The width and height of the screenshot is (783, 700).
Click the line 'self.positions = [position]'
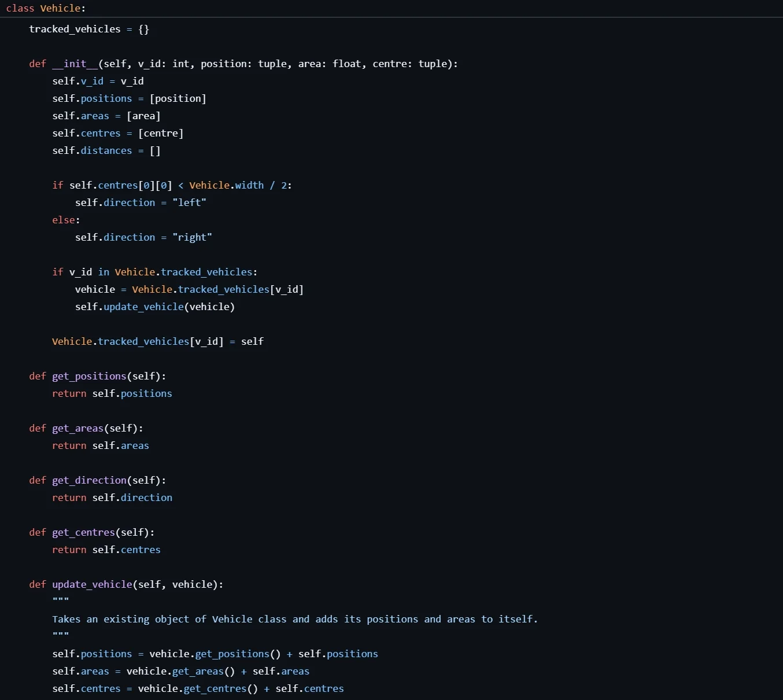coord(129,98)
